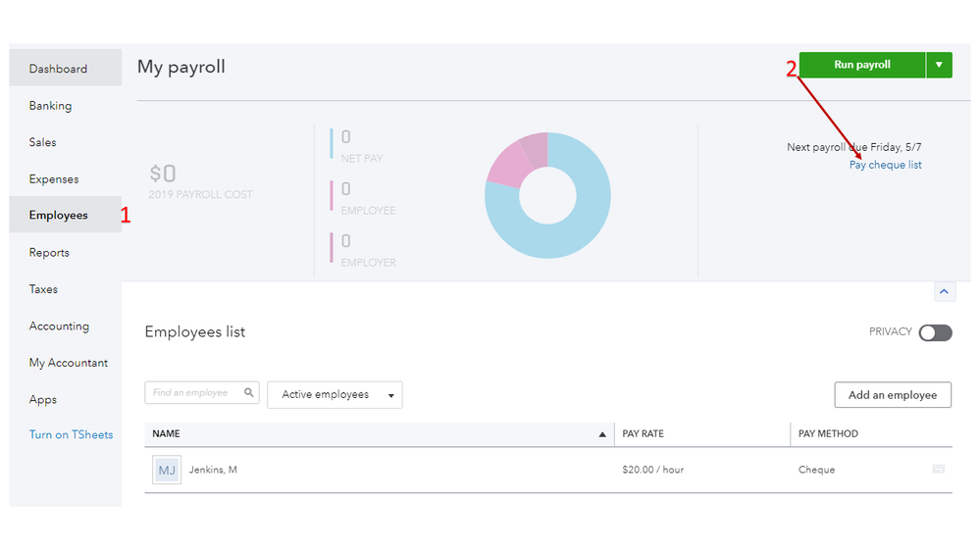
Task: Open the Run payroll dropdown arrow
Action: [x=939, y=65]
